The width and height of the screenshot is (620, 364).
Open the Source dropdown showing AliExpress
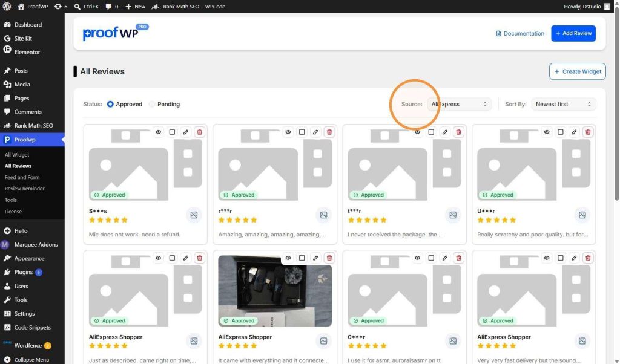(x=459, y=104)
